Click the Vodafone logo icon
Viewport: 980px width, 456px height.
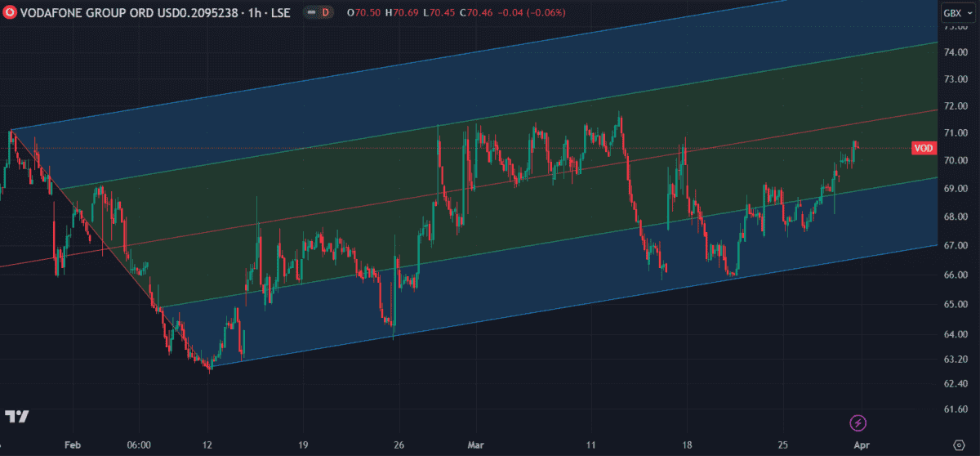coord(9,12)
